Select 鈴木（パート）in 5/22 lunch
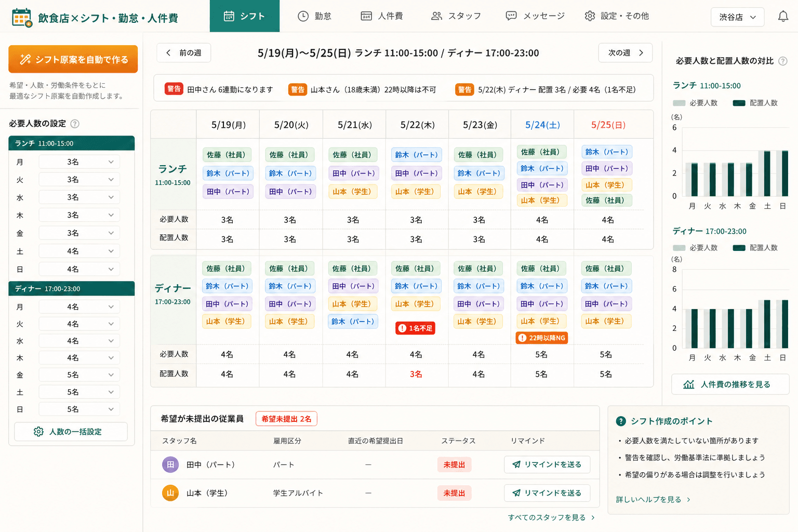The image size is (798, 532). tap(416, 155)
